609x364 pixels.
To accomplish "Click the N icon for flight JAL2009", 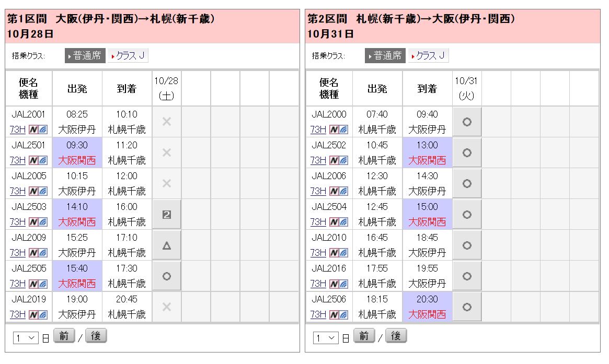I will coord(33,253).
